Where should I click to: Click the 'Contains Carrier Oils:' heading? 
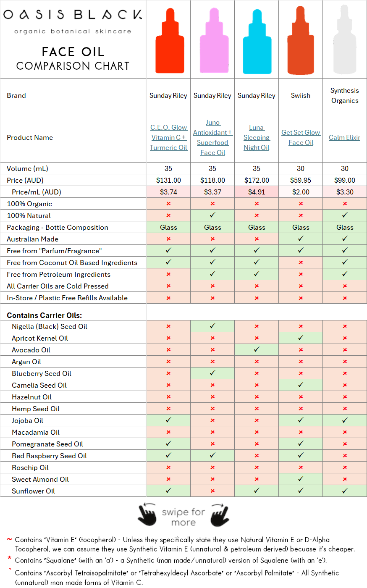coord(45,315)
